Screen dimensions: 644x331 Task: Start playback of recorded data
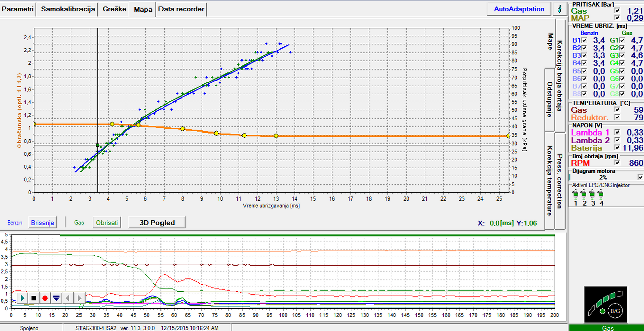coord(23,298)
